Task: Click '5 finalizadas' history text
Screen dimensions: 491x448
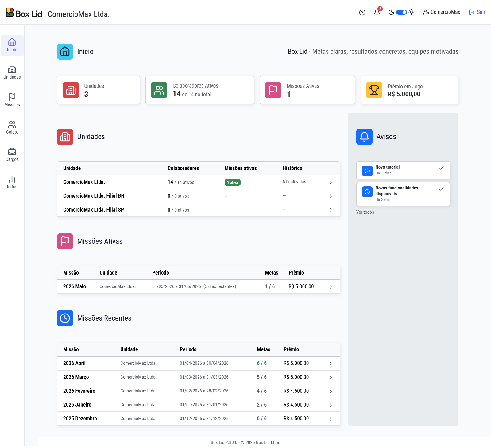Action: tap(294, 182)
